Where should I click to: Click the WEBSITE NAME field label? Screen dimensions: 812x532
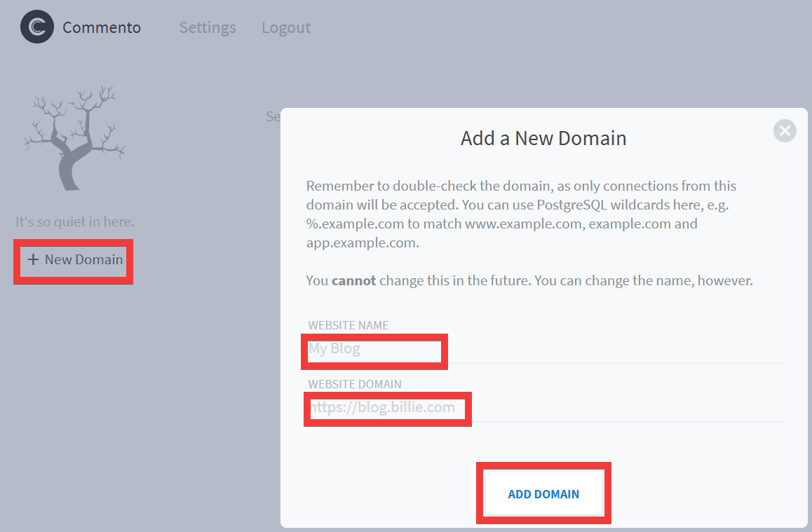point(349,325)
